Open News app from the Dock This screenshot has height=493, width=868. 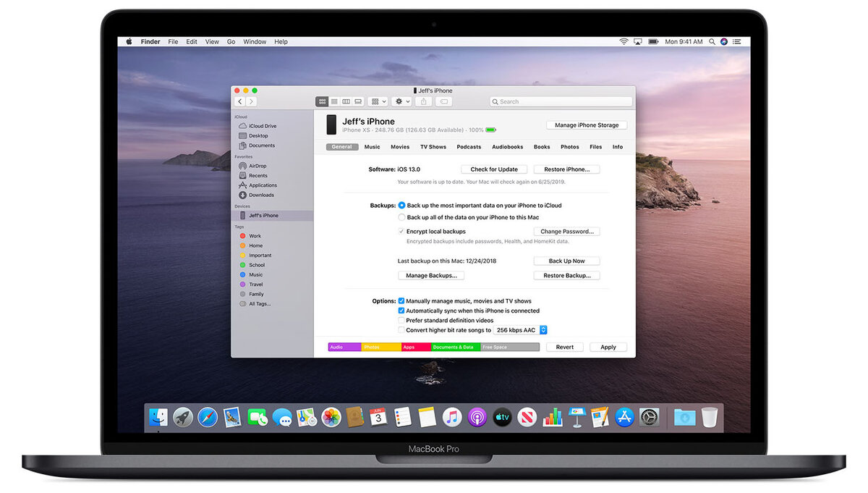point(527,417)
